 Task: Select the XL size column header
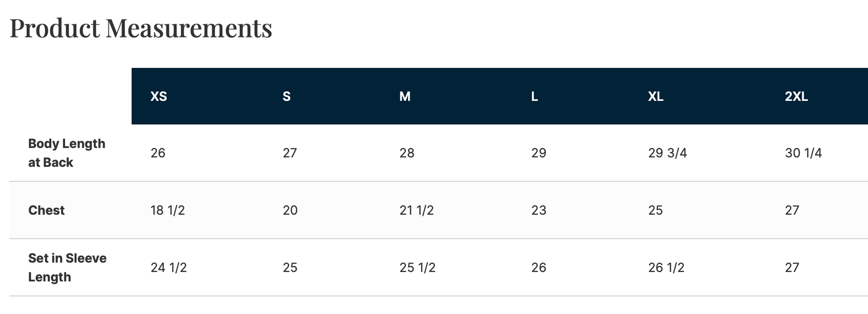click(656, 96)
